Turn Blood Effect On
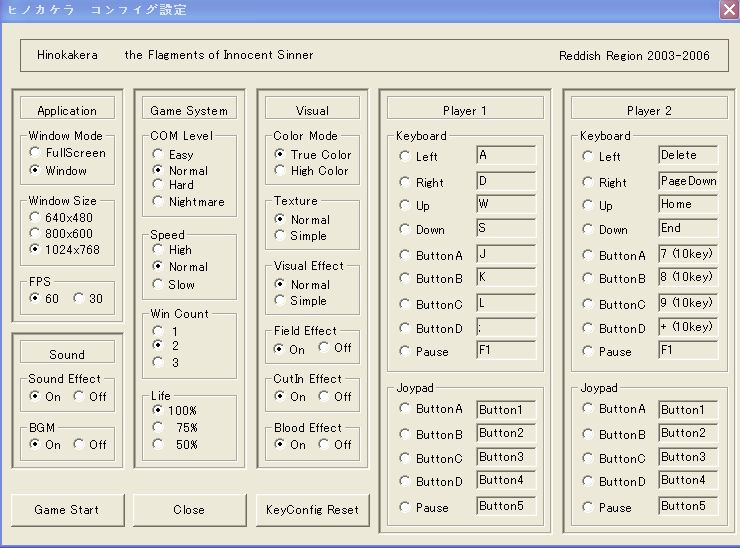Screen dimensions: 740x548 [x=280, y=444]
